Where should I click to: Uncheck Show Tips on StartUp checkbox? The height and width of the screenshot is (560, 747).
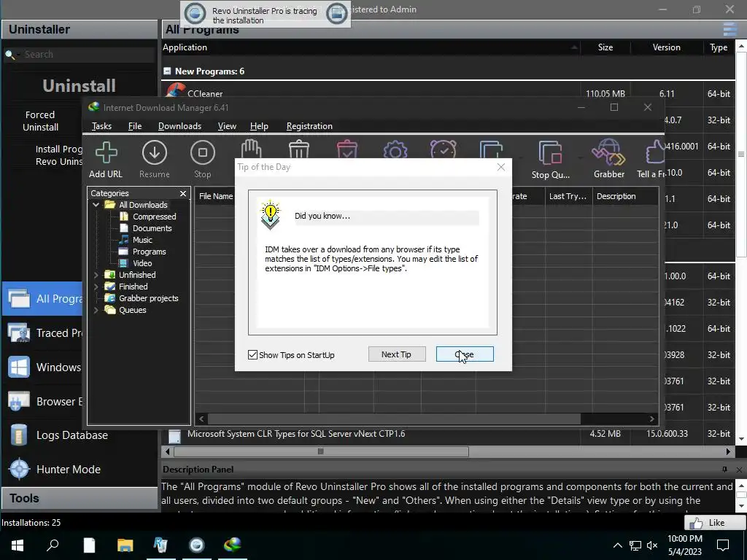point(253,355)
